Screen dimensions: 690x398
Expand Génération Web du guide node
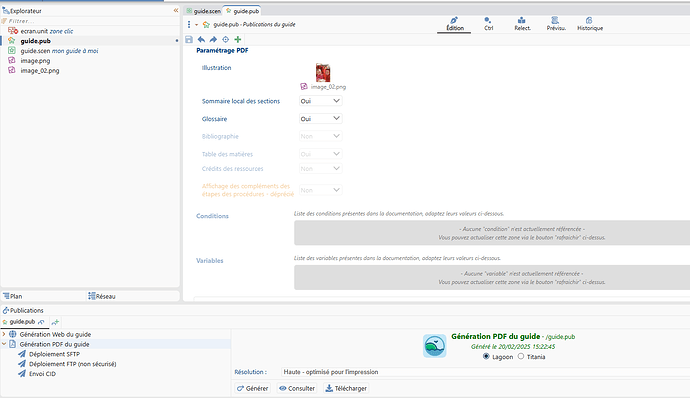click(4, 334)
